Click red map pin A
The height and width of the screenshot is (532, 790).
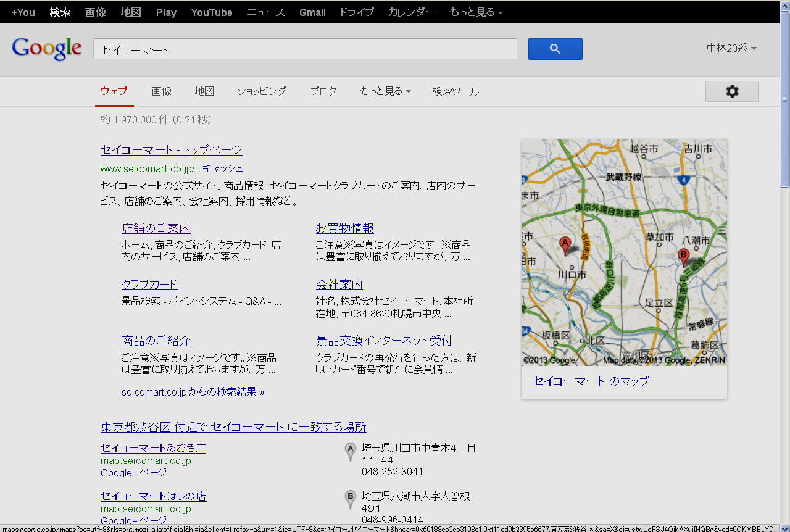tap(565, 246)
